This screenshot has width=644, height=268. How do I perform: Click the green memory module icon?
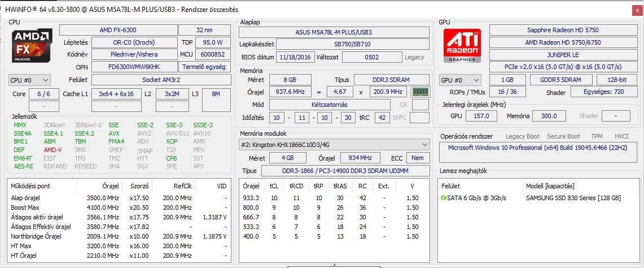pos(420,92)
